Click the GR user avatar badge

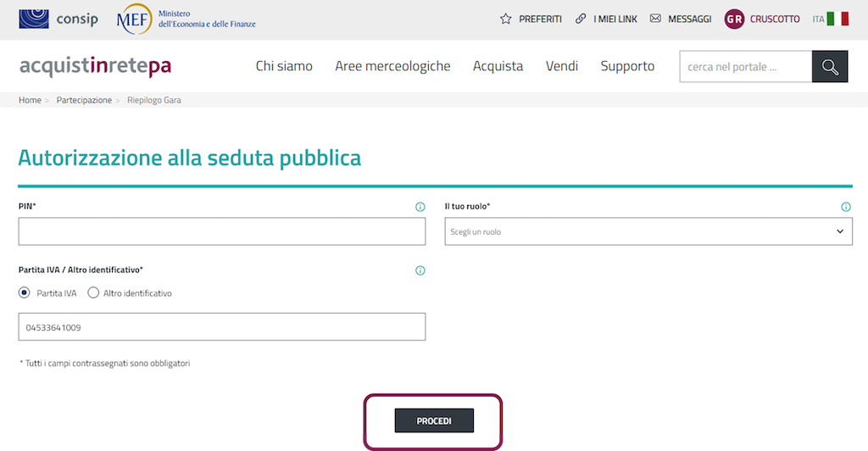tap(734, 19)
